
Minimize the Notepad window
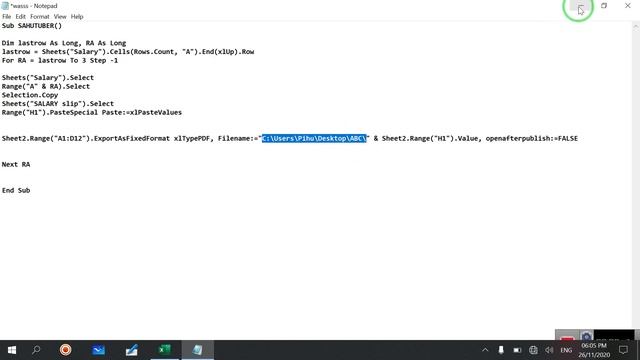[x=580, y=6]
